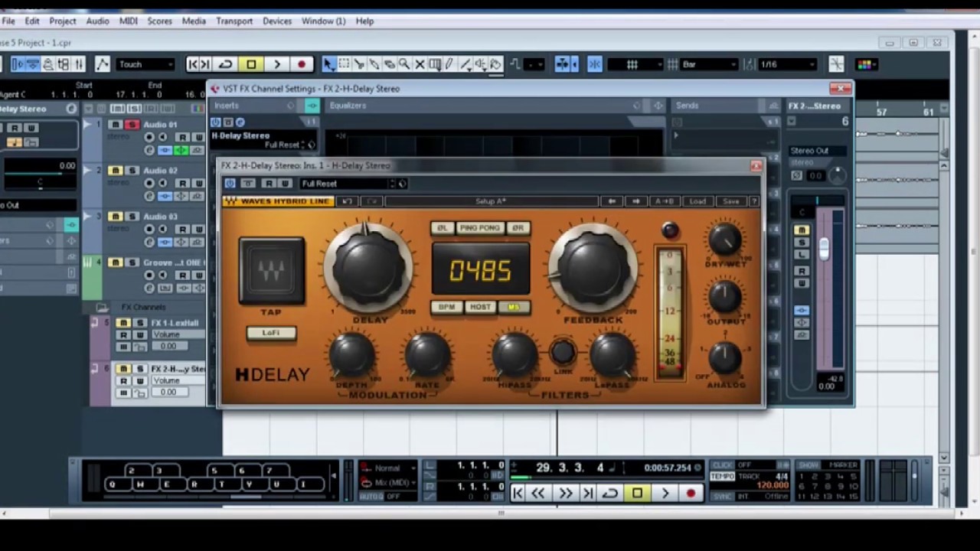This screenshot has width=980, height=551.
Task: Open the Normal record mode dropdown
Action: tap(388, 468)
